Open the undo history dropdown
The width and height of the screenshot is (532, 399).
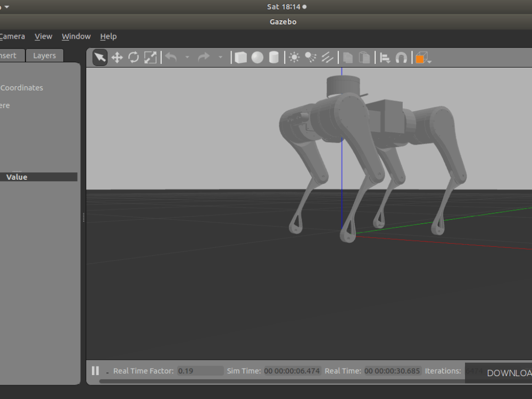tap(187, 57)
